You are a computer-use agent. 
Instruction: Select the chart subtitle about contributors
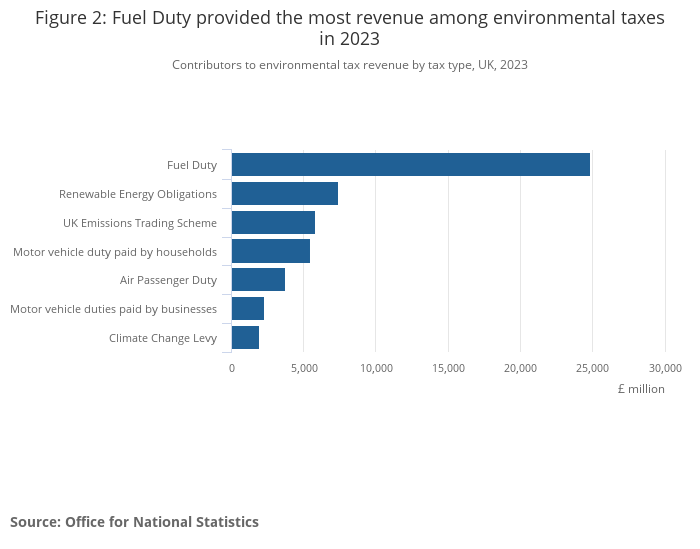coord(349,65)
